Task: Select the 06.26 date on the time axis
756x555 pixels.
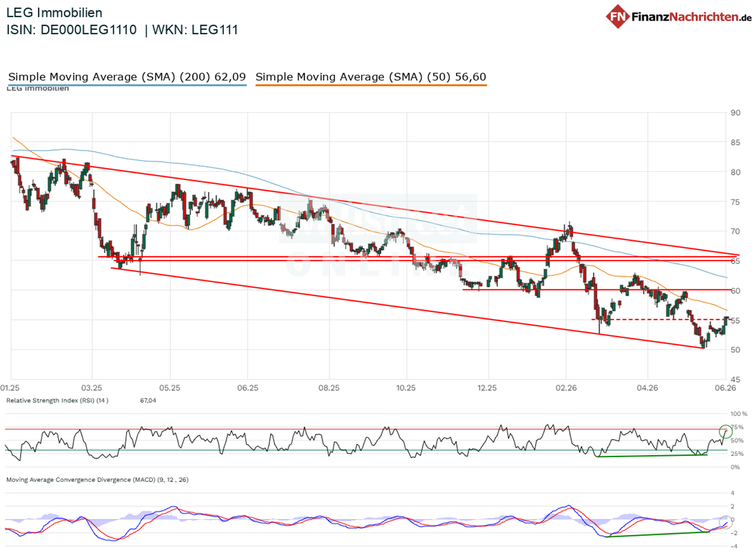Action: point(725,388)
